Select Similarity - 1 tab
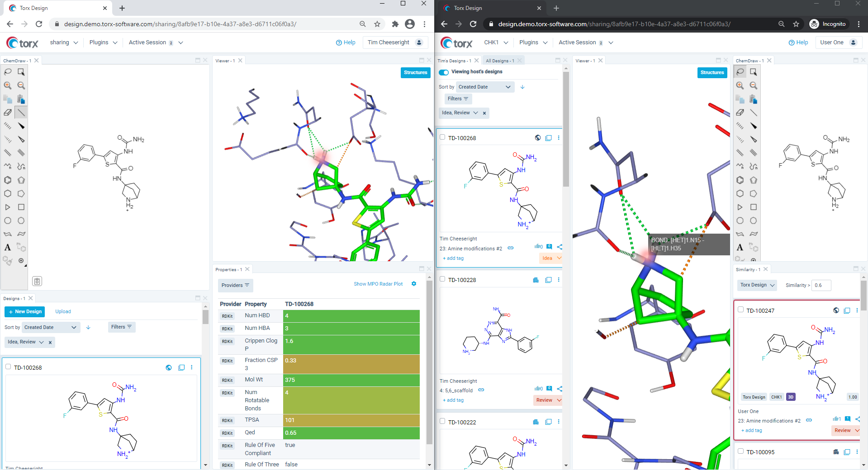This screenshot has height=470, width=868. (748, 269)
